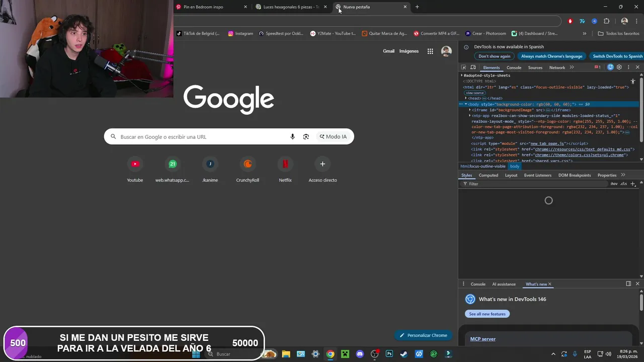This screenshot has height=362, width=644.
Task: Switch to Pin en Bedroom inspo tab
Action: click(212, 7)
